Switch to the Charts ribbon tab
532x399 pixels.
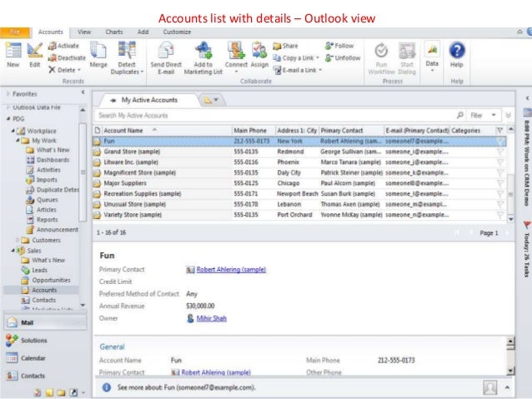pos(112,31)
